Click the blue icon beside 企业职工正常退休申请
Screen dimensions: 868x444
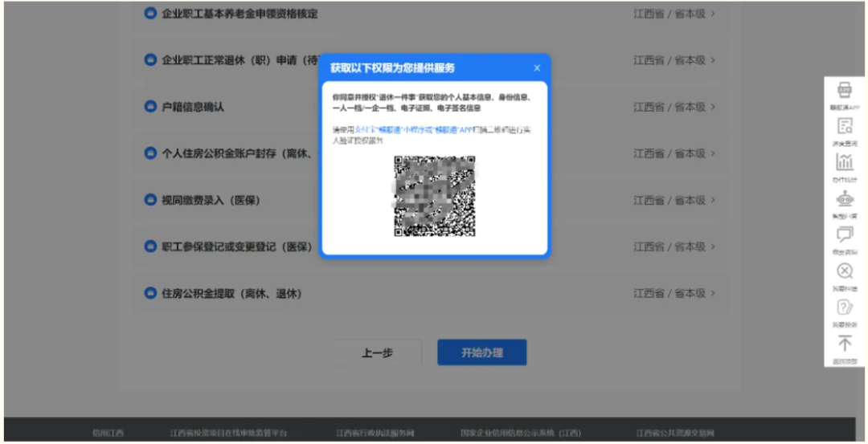[150, 59]
